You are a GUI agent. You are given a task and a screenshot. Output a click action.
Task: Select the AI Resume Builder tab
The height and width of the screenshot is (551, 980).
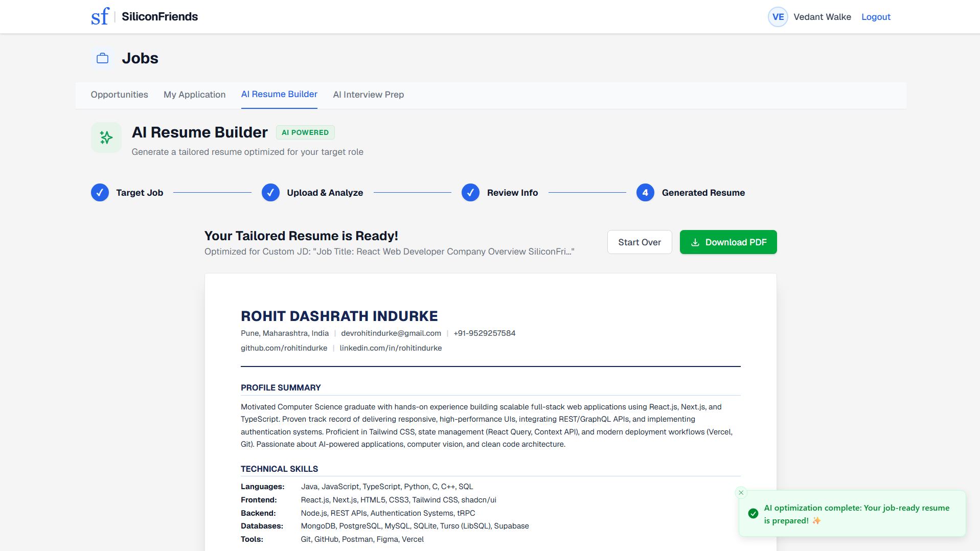279,94
